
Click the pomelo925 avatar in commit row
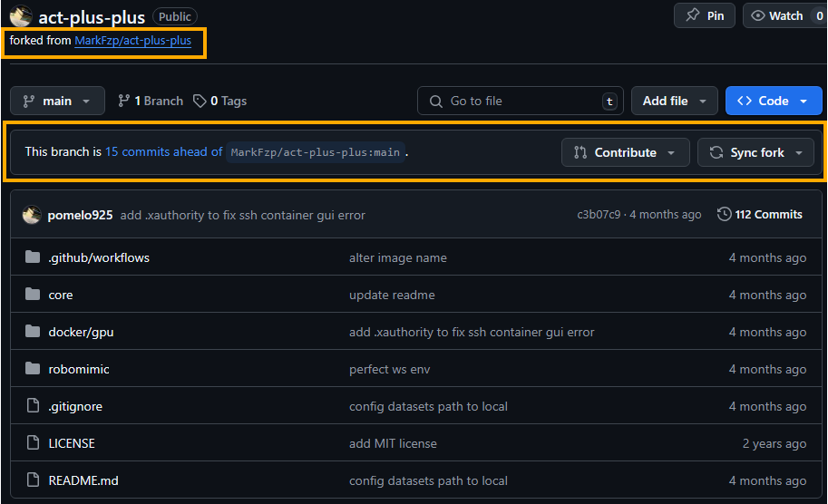[32, 215]
